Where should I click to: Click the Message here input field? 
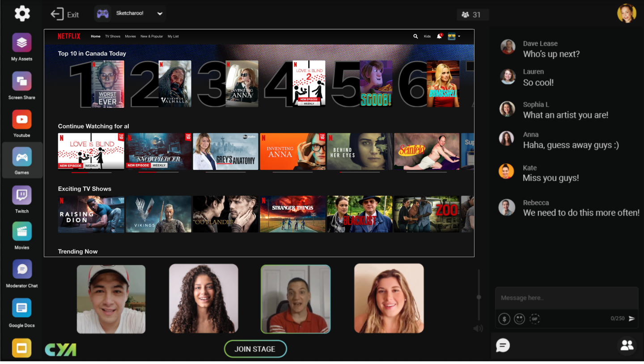[x=567, y=298]
